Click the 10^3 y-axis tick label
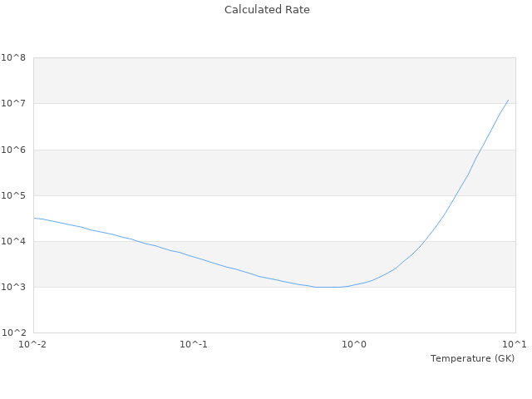Viewport: 532px width, 399px height. (x=13, y=287)
